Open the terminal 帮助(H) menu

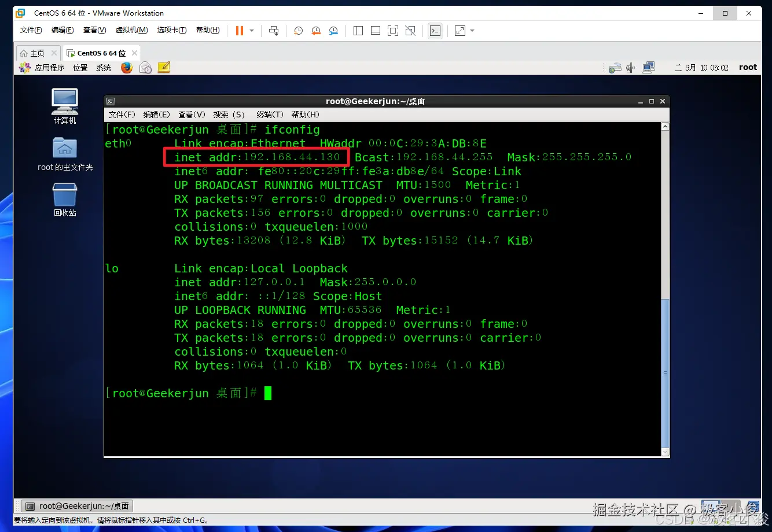click(306, 114)
